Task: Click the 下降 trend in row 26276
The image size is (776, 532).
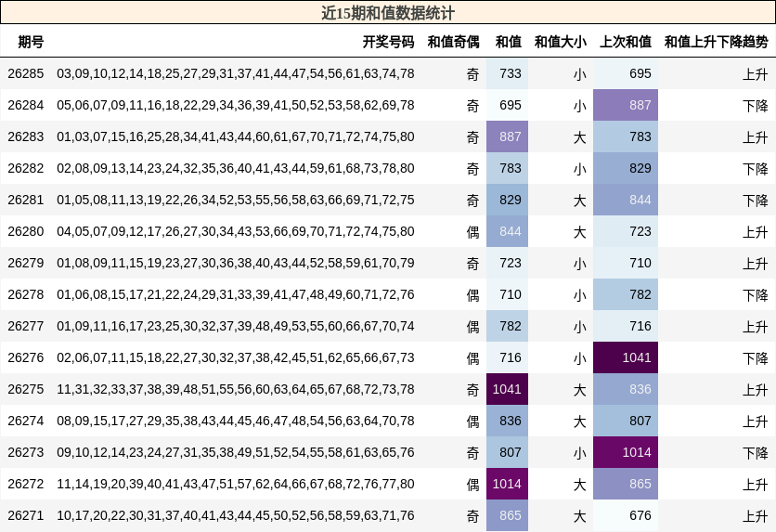Action: point(756,358)
